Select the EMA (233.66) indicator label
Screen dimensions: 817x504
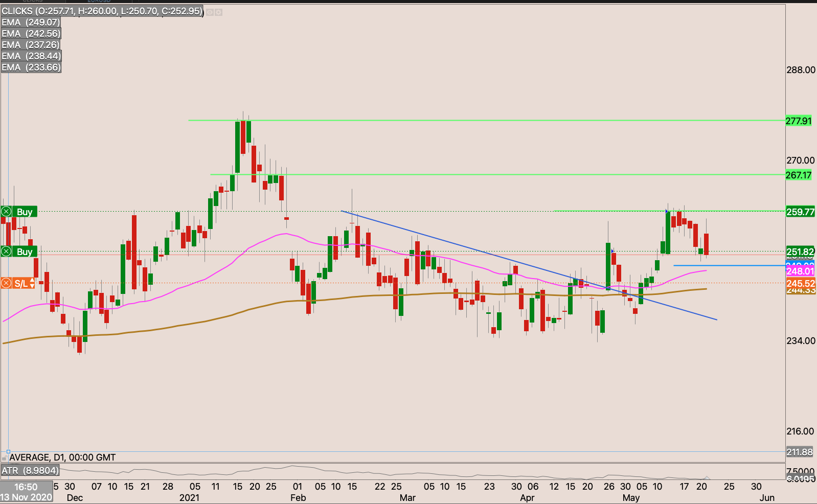coord(31,67)
